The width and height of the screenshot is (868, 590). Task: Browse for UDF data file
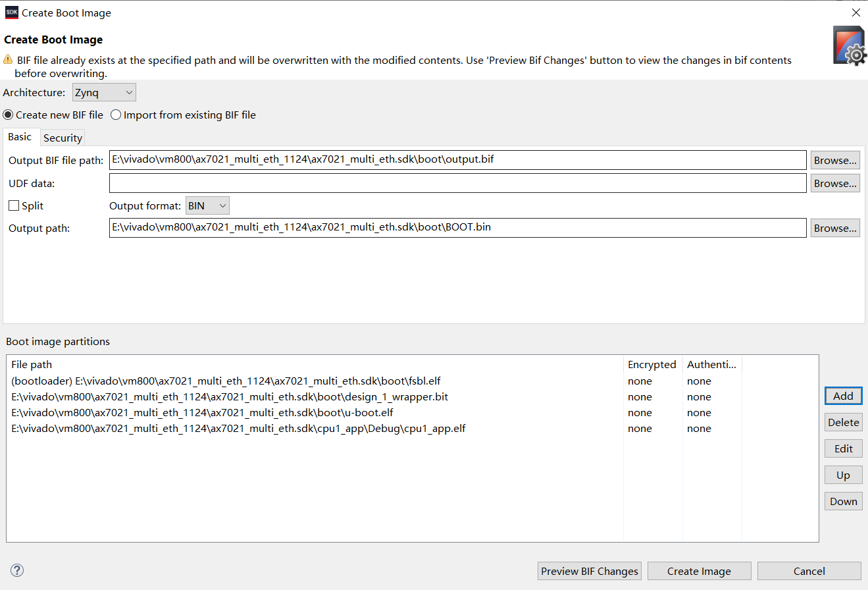coord(835,183)
